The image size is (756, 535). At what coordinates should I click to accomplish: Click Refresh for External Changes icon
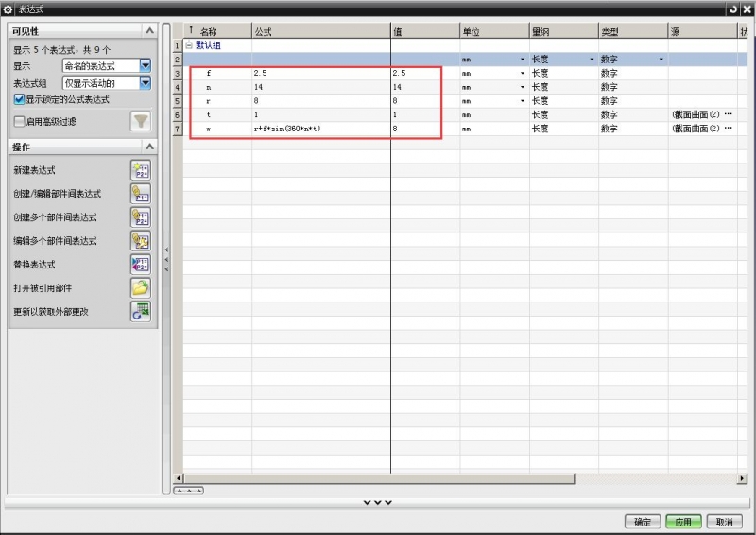click(x=141, y=312)
